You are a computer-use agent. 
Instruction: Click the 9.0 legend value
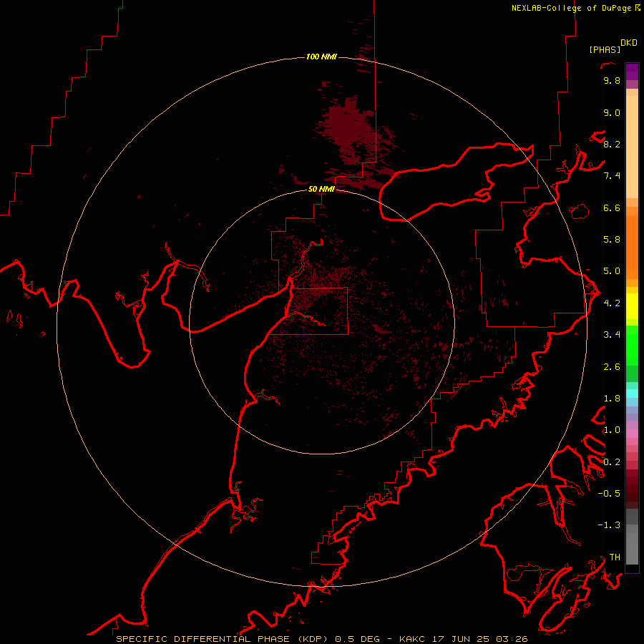pos(612,112)
